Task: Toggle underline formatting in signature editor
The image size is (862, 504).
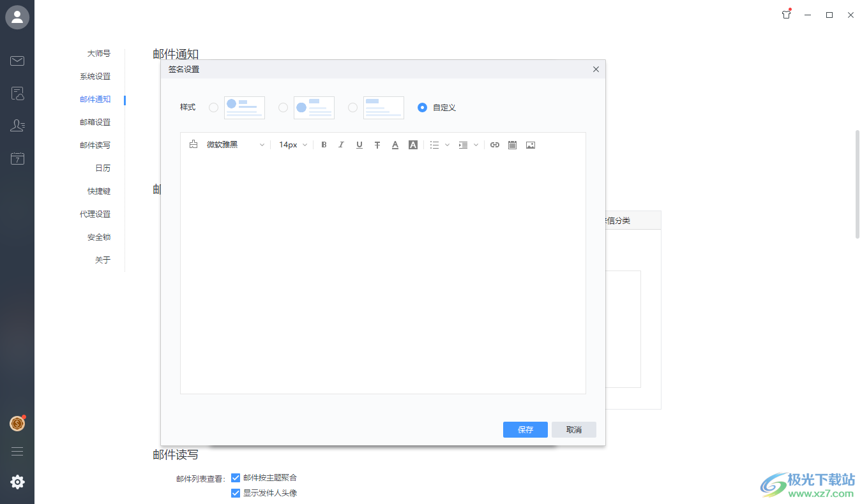Action: 359,145
